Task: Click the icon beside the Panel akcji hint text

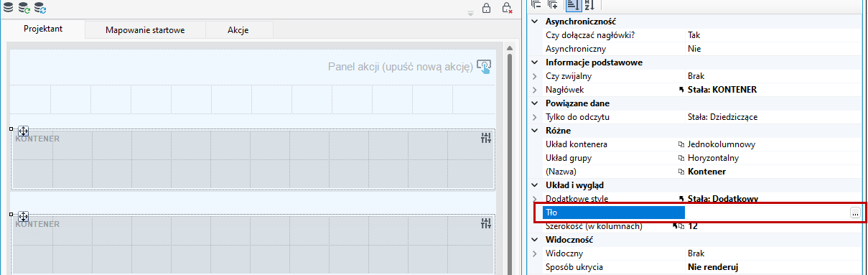Action: pos(485,66)
